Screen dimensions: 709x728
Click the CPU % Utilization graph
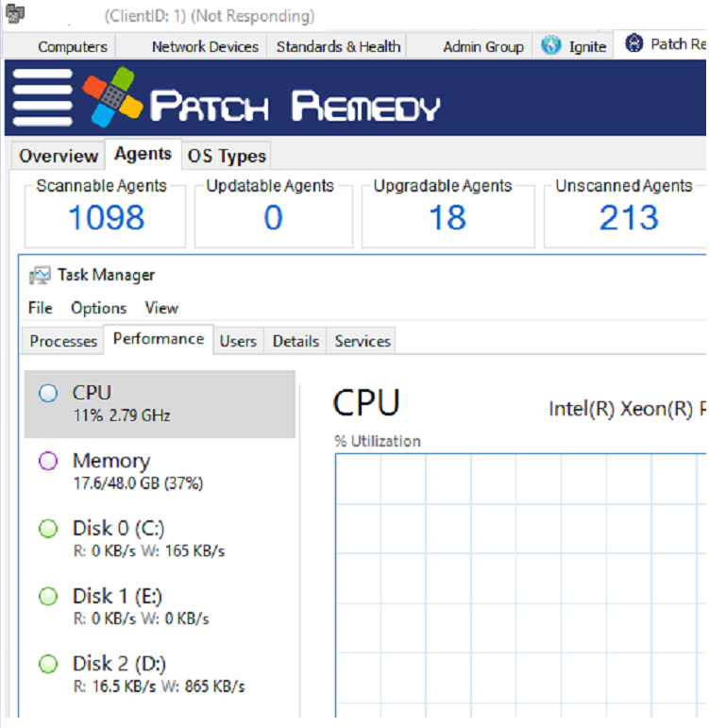[520, 585]
